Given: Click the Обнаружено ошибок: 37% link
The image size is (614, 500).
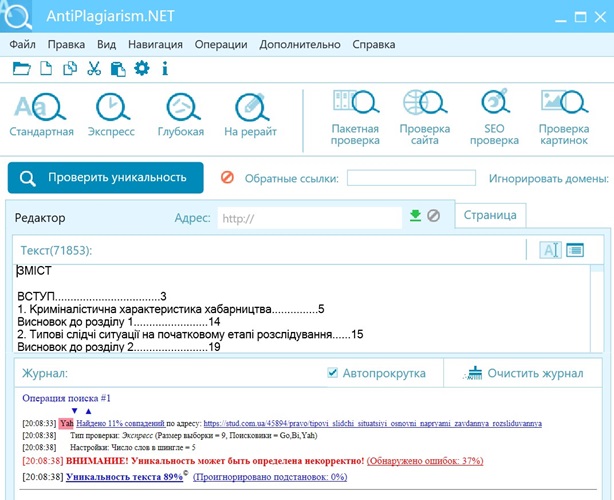Looking at the screenshot, I should click(x=425, y=461).
